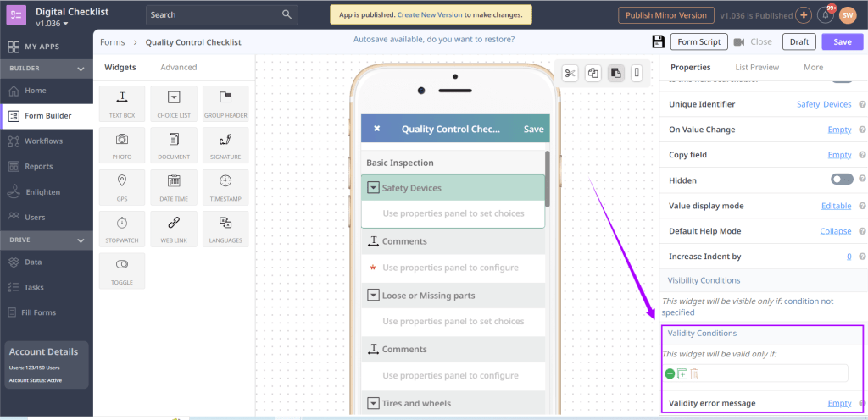
Task: Open the Digital Checklist version dropdown
Action: coord(66,24)
